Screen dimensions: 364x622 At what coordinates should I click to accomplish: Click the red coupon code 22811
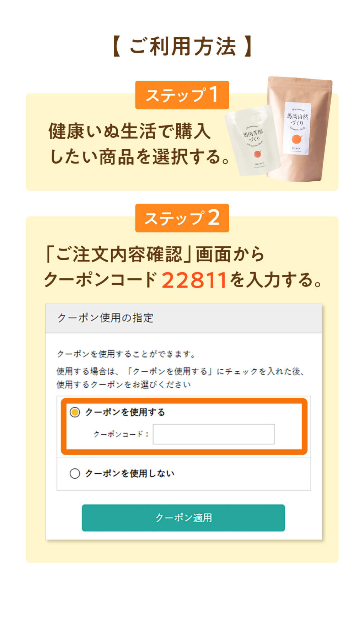(x=194, y=280)
